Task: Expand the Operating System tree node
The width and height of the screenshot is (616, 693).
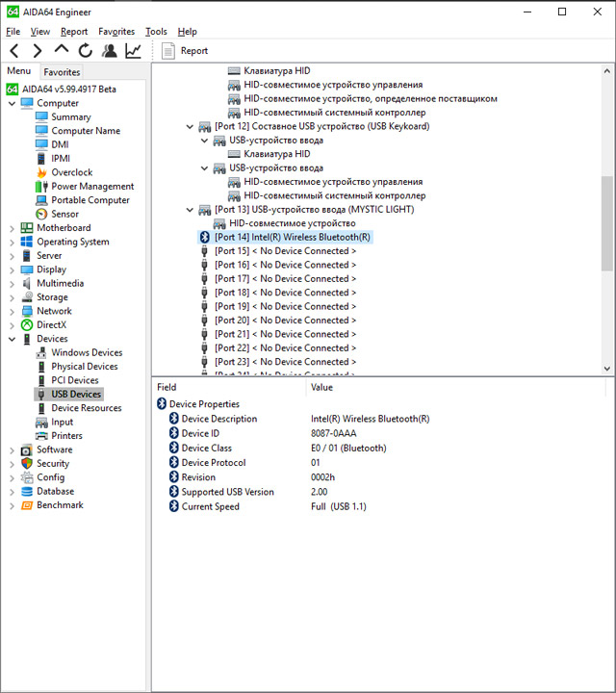Action: click(12, 243)
